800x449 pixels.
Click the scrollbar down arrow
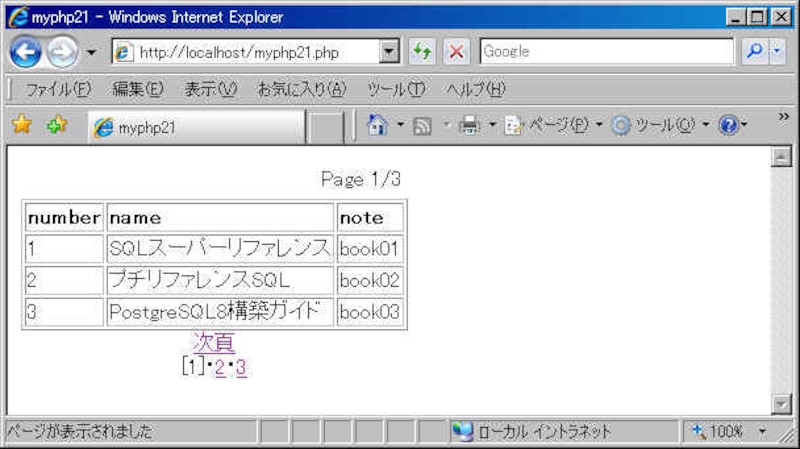(781, 405)
